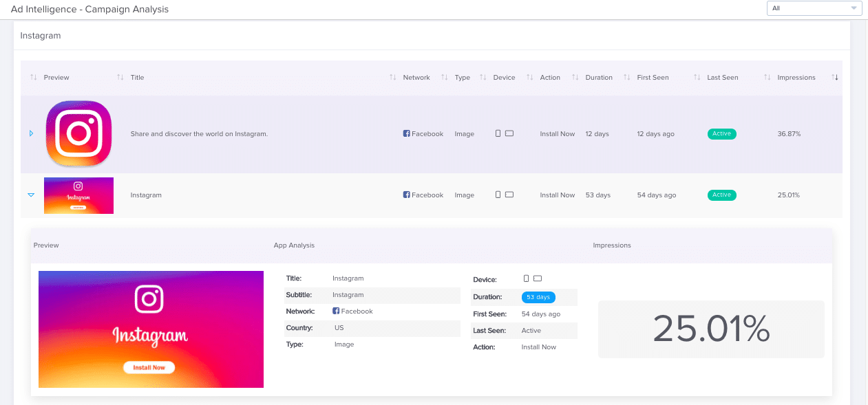Image resolution: width=868 pixels, height=405 pixels.
Task: Click Install Now button inside the ad preview
Action: click(149, 368)
